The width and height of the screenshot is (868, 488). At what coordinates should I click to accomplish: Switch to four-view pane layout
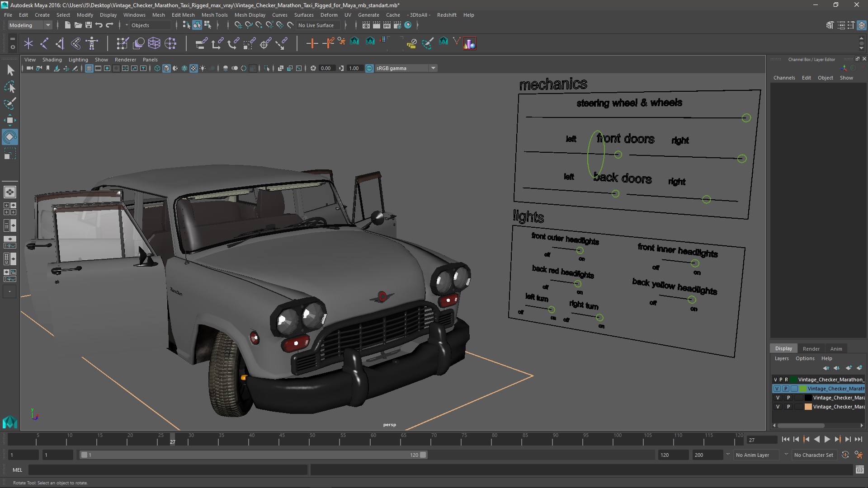click(x=10, y=209)
